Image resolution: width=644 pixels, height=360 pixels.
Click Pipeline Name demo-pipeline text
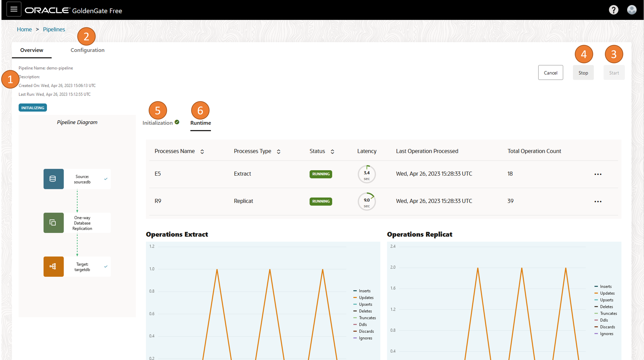(x=46, y=68)
